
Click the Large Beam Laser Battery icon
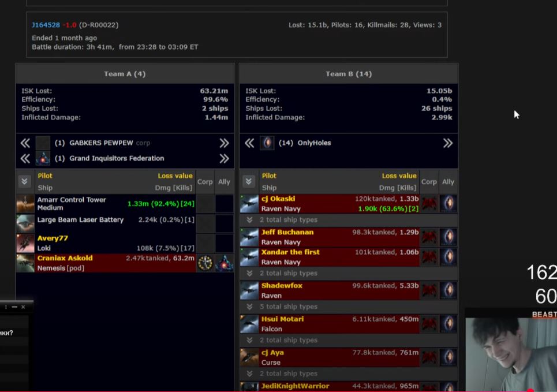[x=25, y=223]
